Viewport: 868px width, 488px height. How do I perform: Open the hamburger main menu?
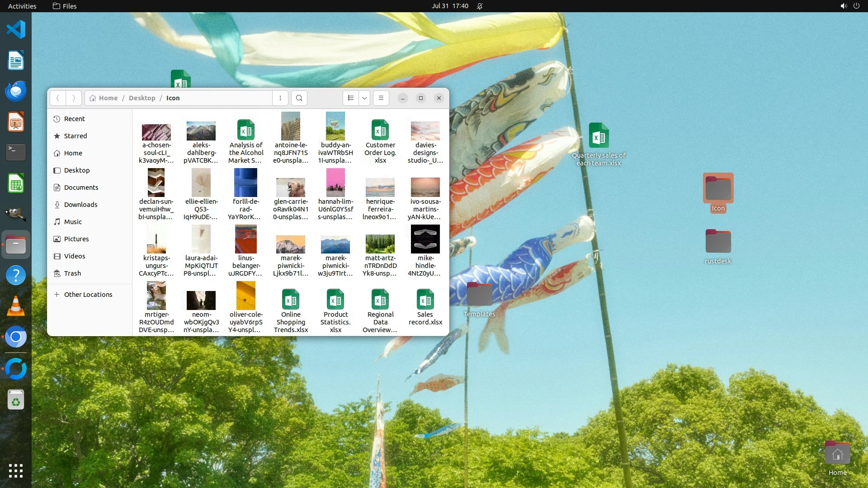coord(381,98)
